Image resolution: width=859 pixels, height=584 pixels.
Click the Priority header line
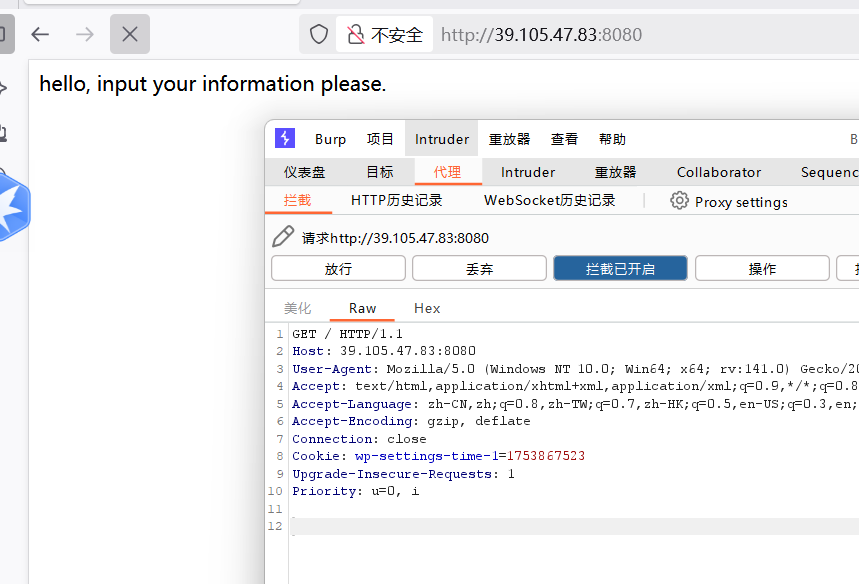[356, 491]
